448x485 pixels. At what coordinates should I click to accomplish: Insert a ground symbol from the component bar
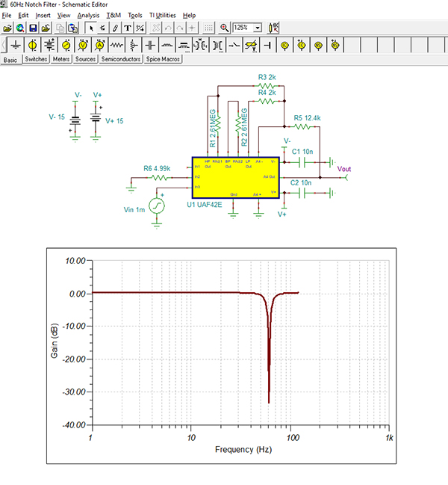pyautogui.click(x=17, y=45)
